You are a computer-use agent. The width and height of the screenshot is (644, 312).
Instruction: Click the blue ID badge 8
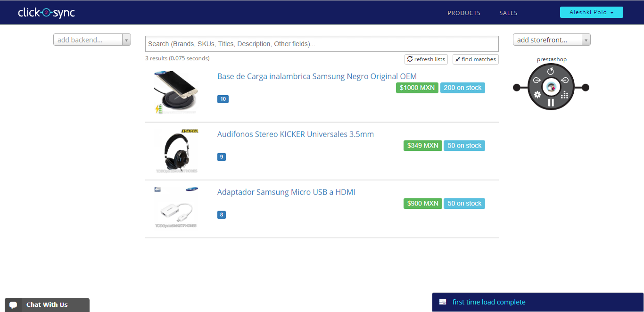(222, 215)
